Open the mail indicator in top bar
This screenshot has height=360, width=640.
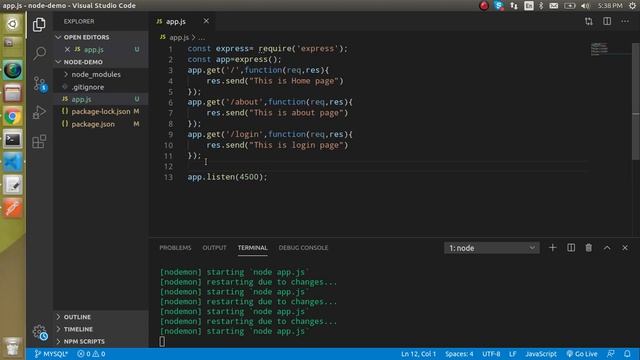(553, 6)
